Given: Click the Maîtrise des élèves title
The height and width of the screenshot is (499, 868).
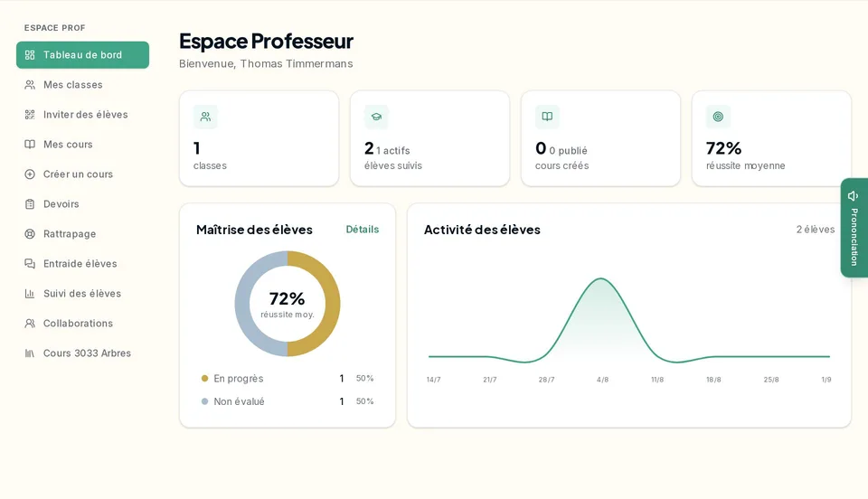Looking at the screenshot, I should click(254, 230).
